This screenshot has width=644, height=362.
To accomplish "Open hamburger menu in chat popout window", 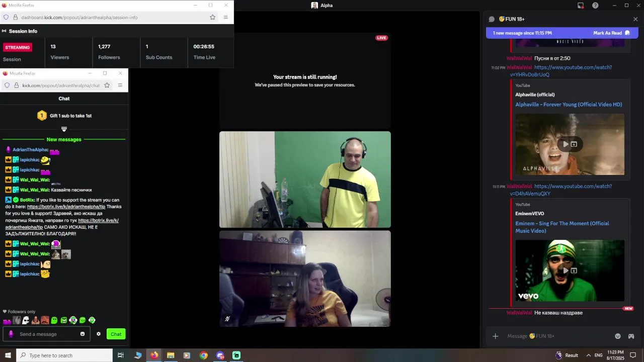I will point(120,85).
